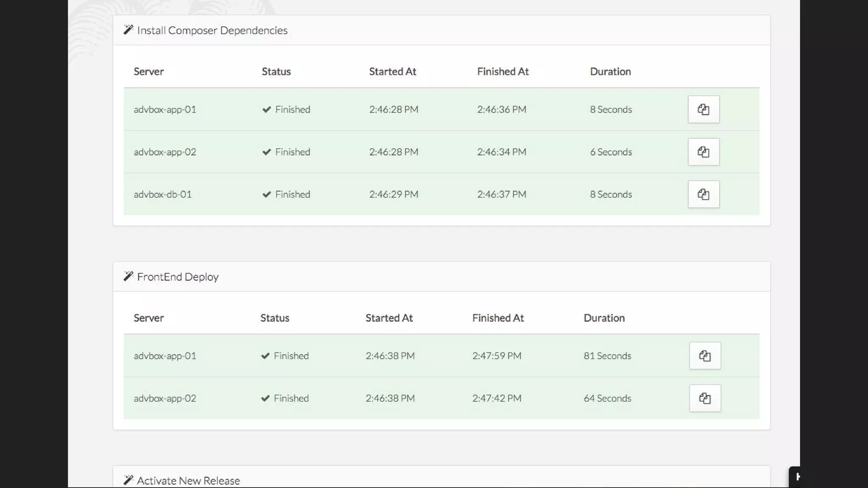Click the Status header in Composer table
The image size is (868, 488).
(x=276, y=72)
